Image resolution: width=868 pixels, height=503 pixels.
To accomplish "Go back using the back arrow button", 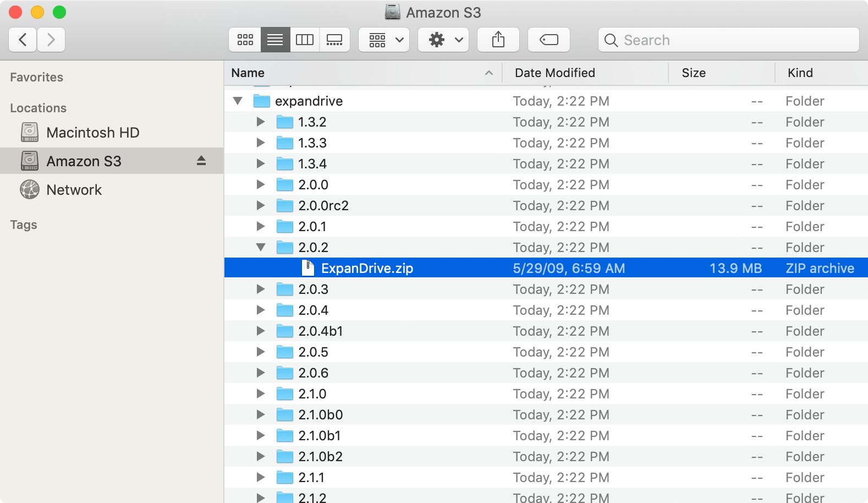I will (x=23, y=40).
